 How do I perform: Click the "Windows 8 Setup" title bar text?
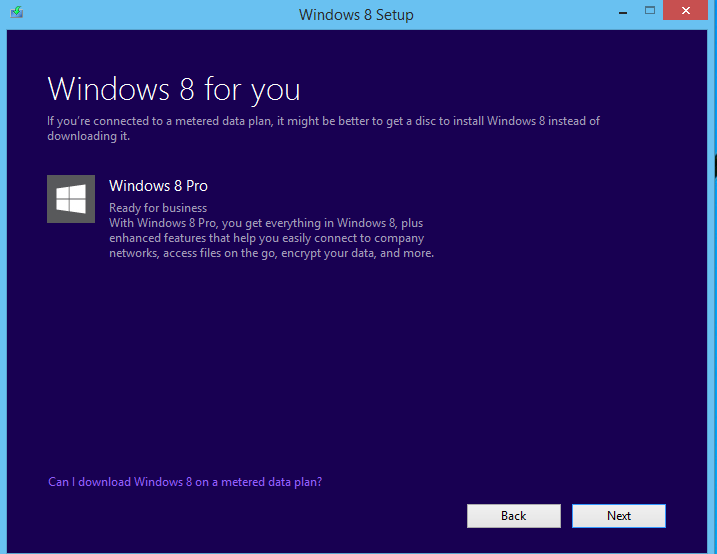click(x=355, y=14)
